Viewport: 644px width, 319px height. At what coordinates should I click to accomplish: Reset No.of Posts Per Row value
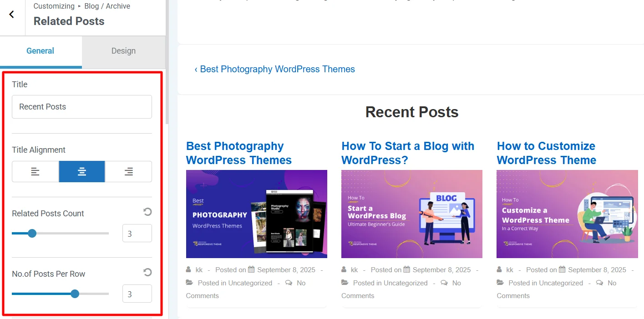(147, 272)
